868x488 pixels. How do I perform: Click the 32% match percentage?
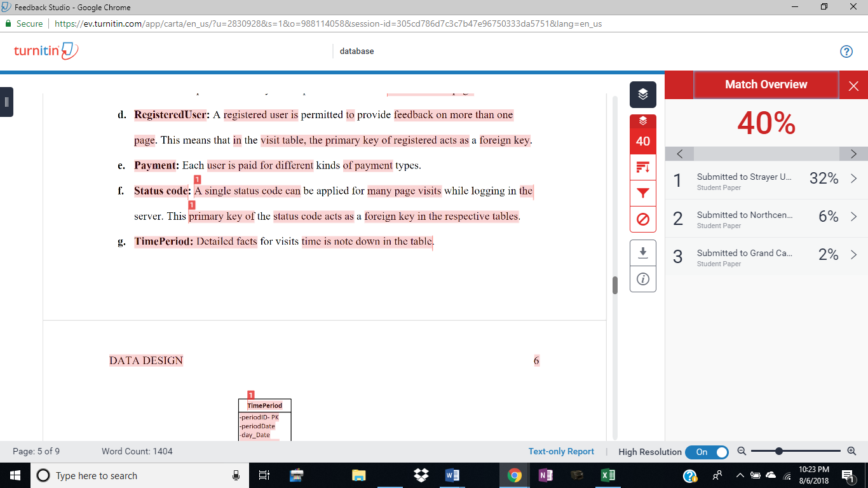(824, 179)
